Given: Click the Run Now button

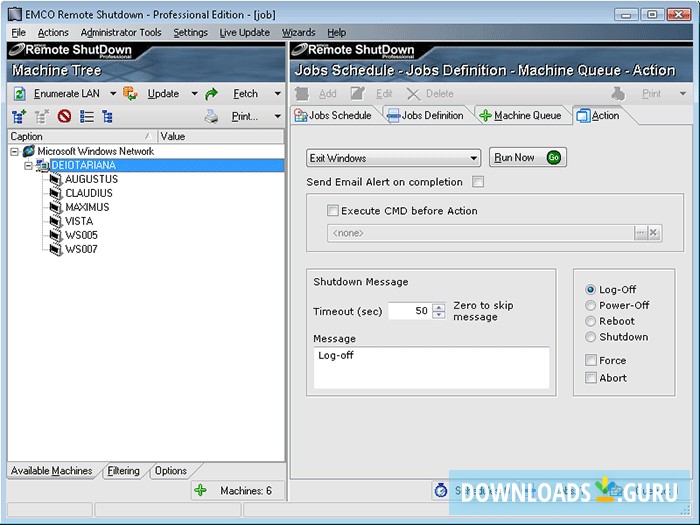Looking at the screenshot, I should point(528,158).
